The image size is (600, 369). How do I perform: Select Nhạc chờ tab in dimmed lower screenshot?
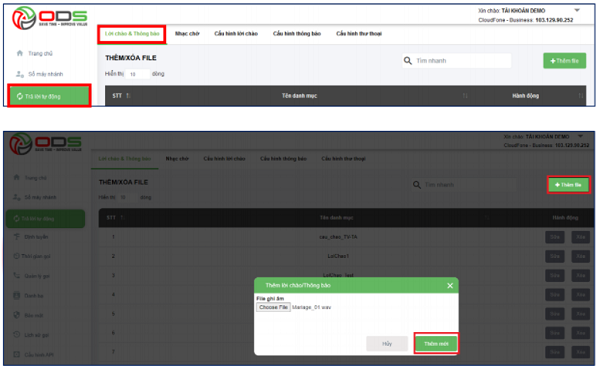point(177,158)
